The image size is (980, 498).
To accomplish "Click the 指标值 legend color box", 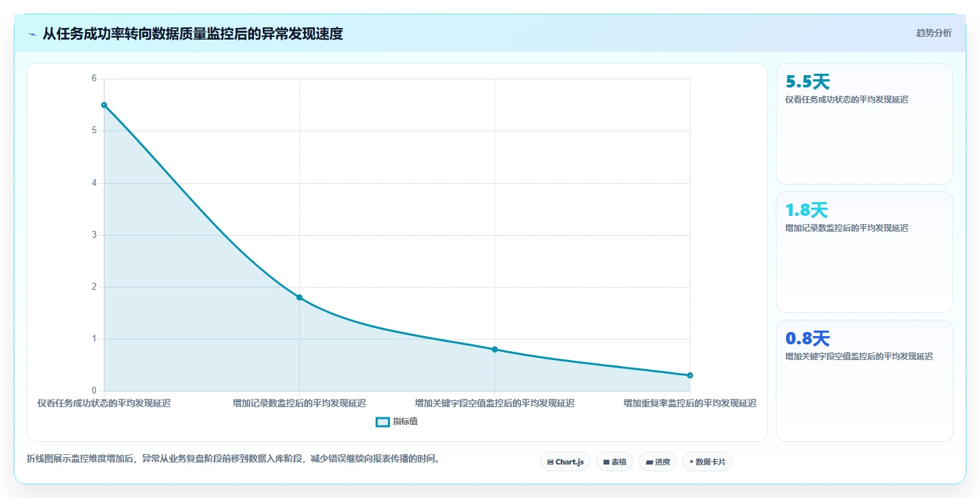I will tap(382, 422).
